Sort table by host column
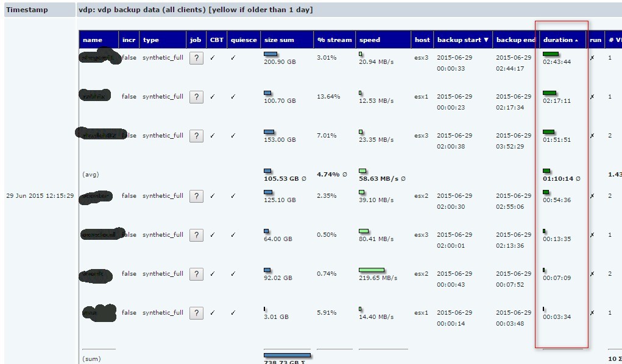Screen dimensions: 622x364 click(422, 40)
